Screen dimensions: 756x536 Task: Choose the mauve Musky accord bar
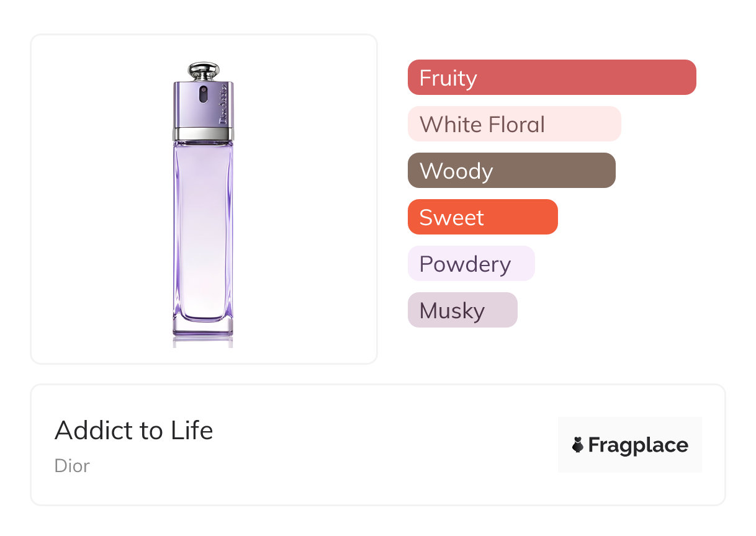pyautogui.click(x=462, y=310)
